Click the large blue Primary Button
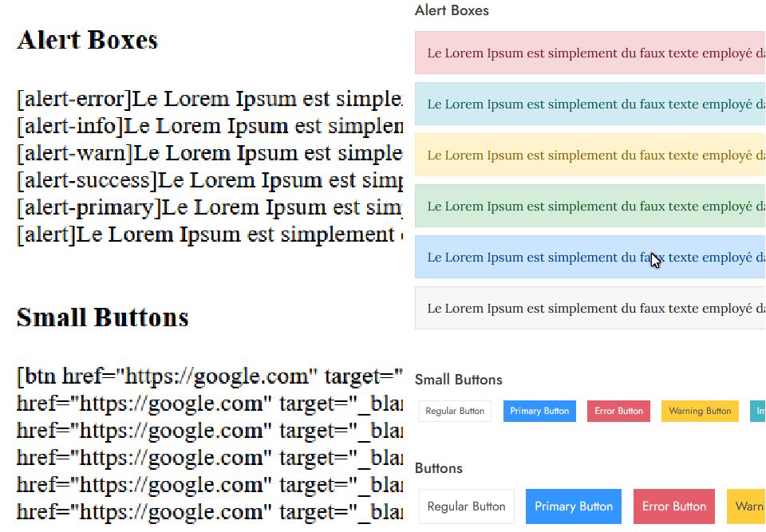This screenshot has width=766, height=532. pos(574,506)
